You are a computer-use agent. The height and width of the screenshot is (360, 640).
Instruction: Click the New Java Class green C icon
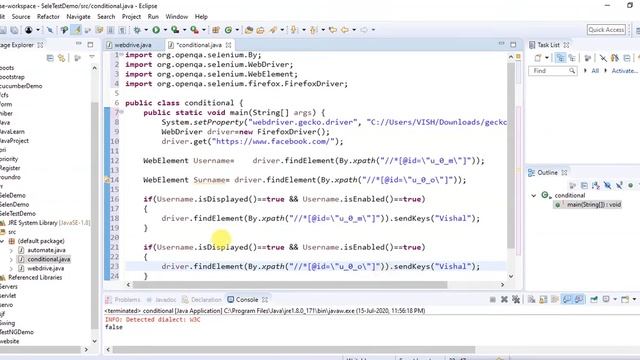tap(229, 30)
